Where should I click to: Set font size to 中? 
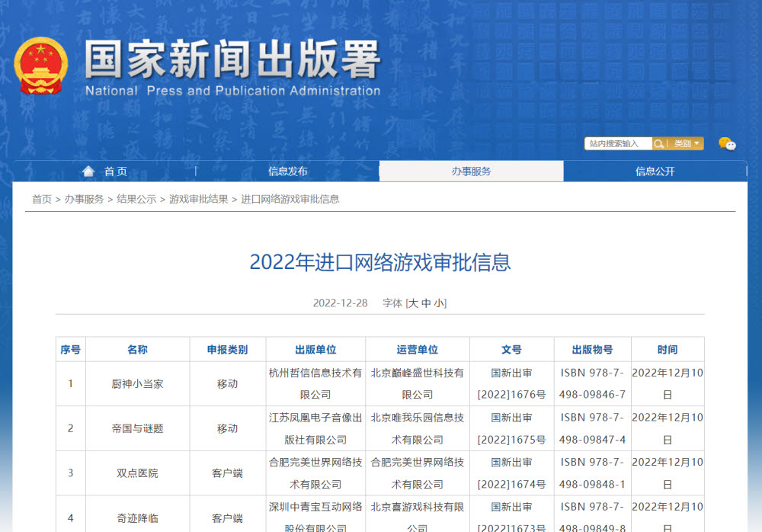(x=427, y=303)
